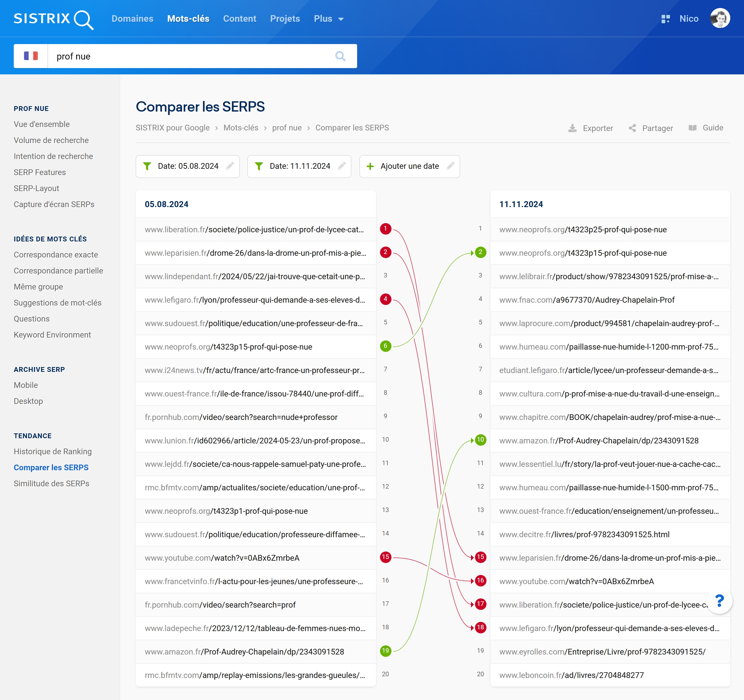Click the search magnifier icon in search box

coord(340,56)
